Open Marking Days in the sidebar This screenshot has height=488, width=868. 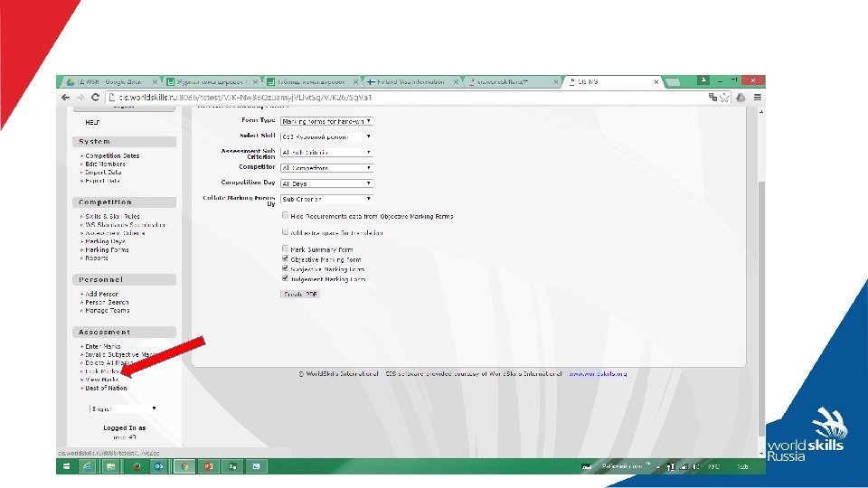click(105, 242)
